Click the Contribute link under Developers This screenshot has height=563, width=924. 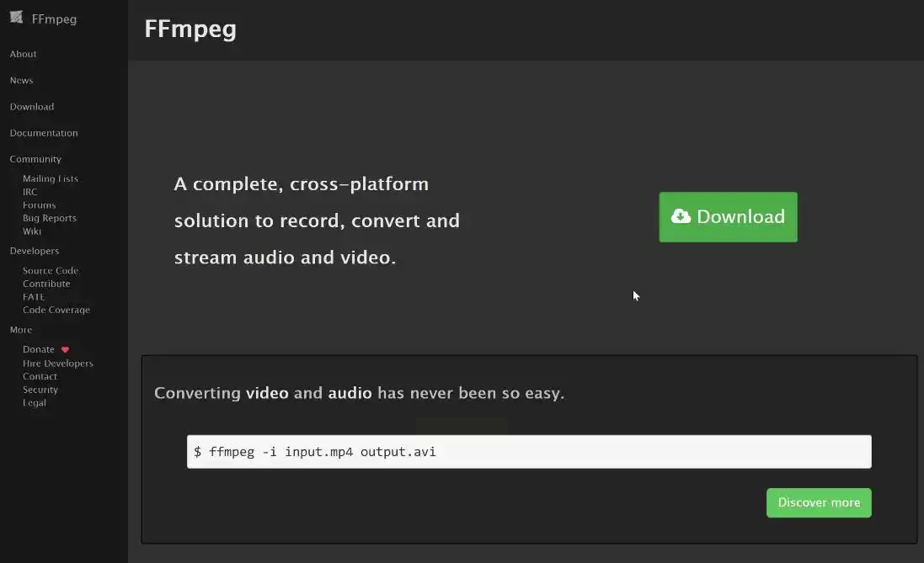[x=46, y=284]
